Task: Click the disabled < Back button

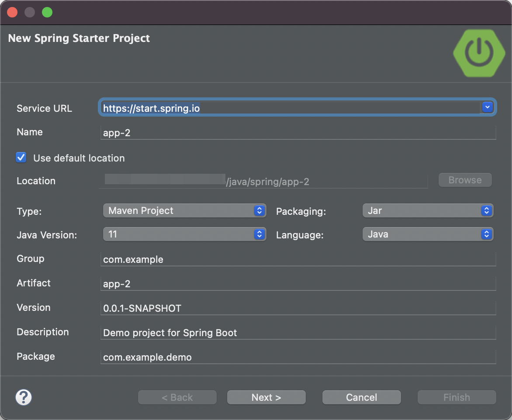Action: click(x=177, y=397)
